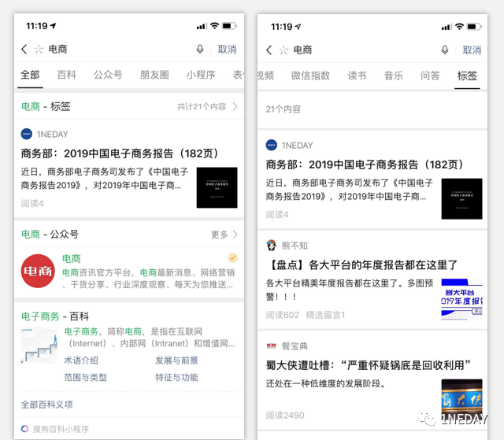Open 蜀大侠 article thumbnail
This screenshot has width=504, height=440.
pos(462,400)
